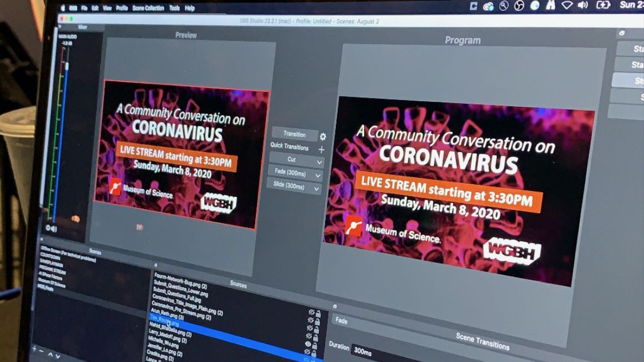Viewport: 644px width, 362px height.
Task: Click the Preview coronavirus title image
Action: click(x=181, y=153)
